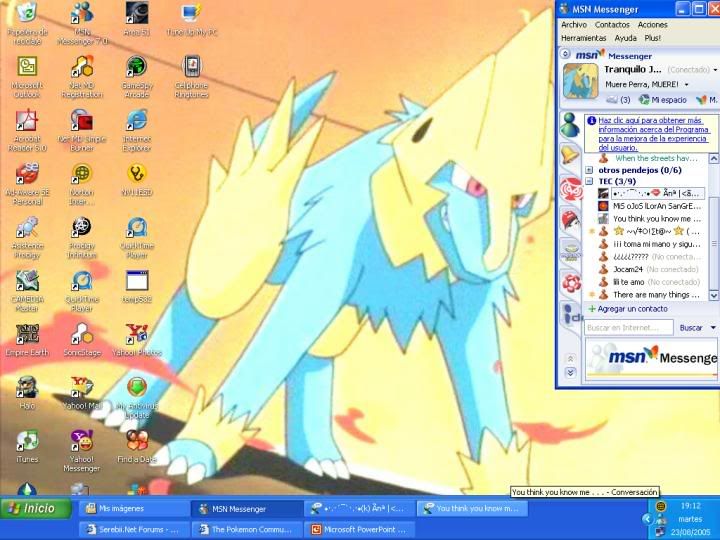Select the Prodigy Infinitum desktop icon
Image resolution: width=720 pixels, height=540 pixels.
pyautogui.click(x=82, y=238)
